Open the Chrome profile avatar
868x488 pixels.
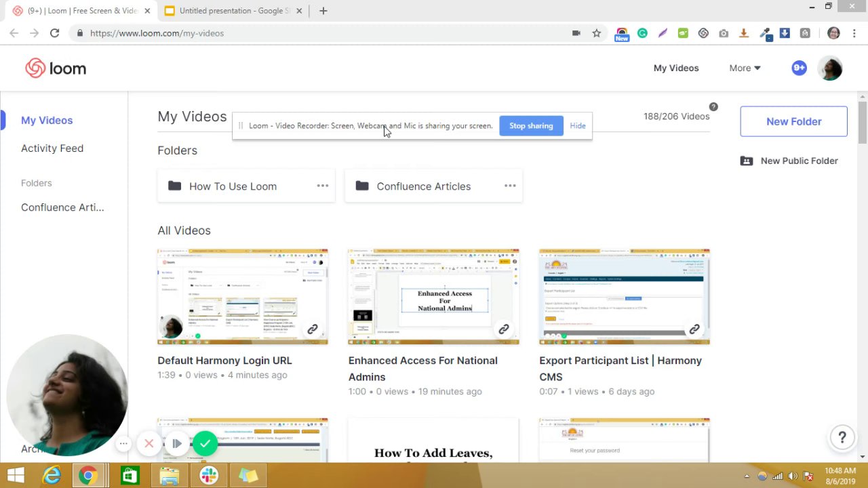[x=833, y=33]
